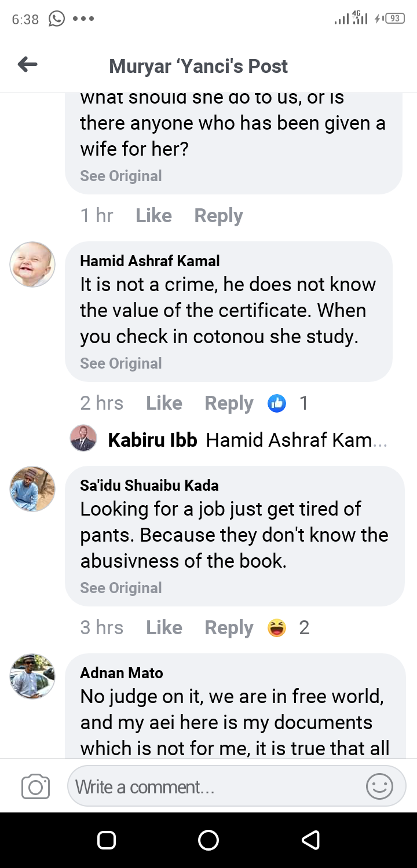Tap the thumbs-up reaction icon on Hamid's comment
The height and width of the screenshot is (868, 417).
tap(277, 403)
